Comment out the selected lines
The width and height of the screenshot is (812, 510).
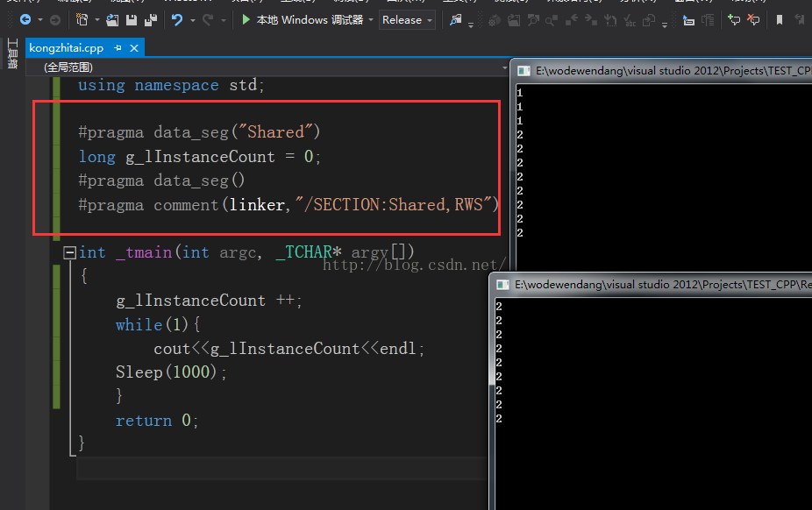pyautogui.click(x=734, y=20)
